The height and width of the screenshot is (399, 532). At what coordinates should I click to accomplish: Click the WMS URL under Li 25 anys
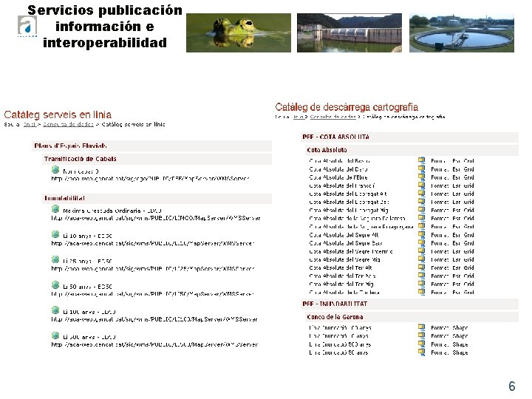tap(153, 269)
